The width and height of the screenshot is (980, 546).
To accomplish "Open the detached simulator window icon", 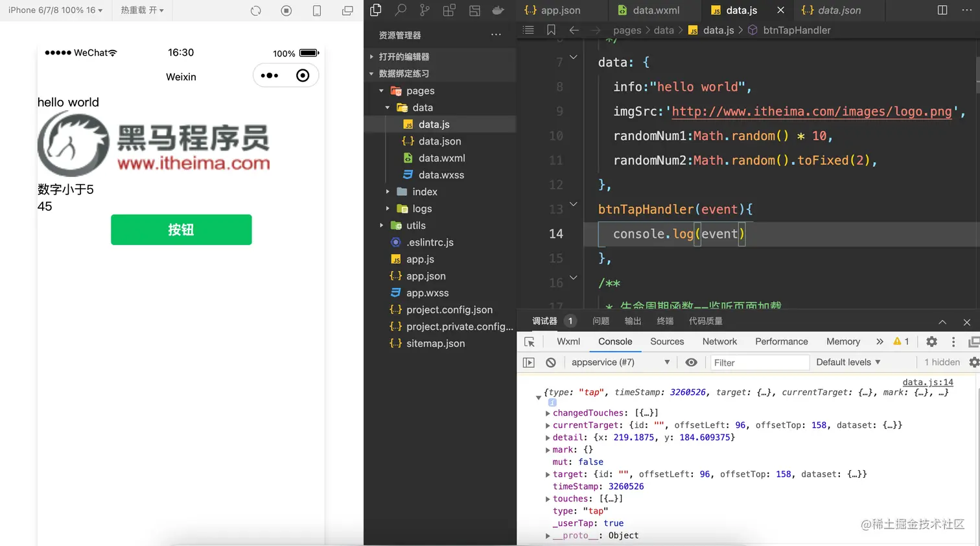I will pyautogui.click(x=347, y=10).
